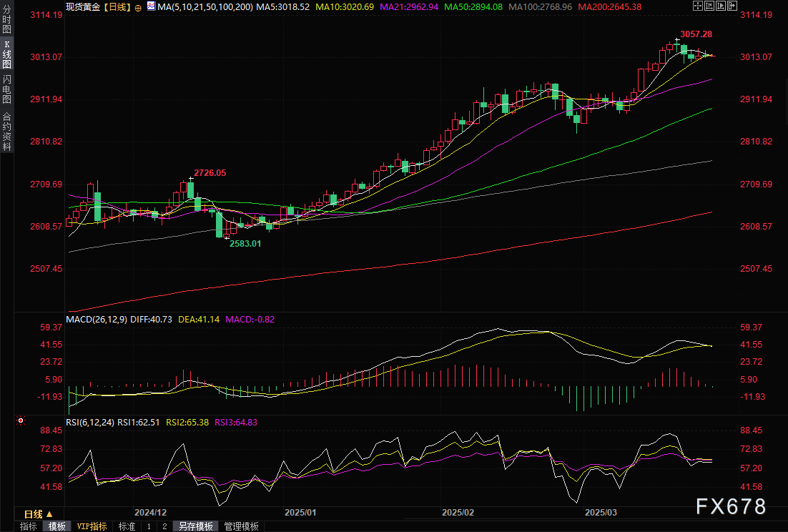This screenshot has height=532, width=788.
Task: Click the MA indicator chart icon
Action: click(x=150, y=6)
